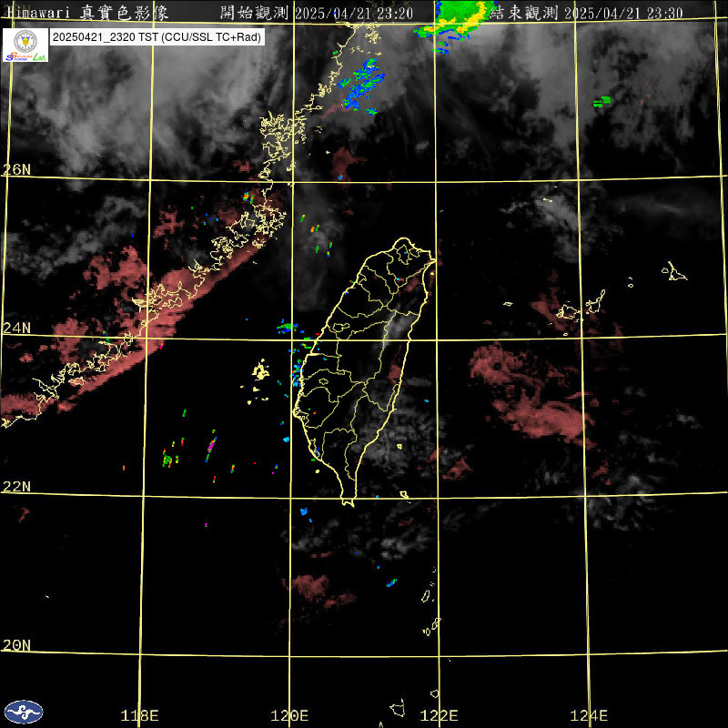Click the weather bureau emblem at bottom-left
The height and width of the screenshot is (728, 728).
click(24, 712)
